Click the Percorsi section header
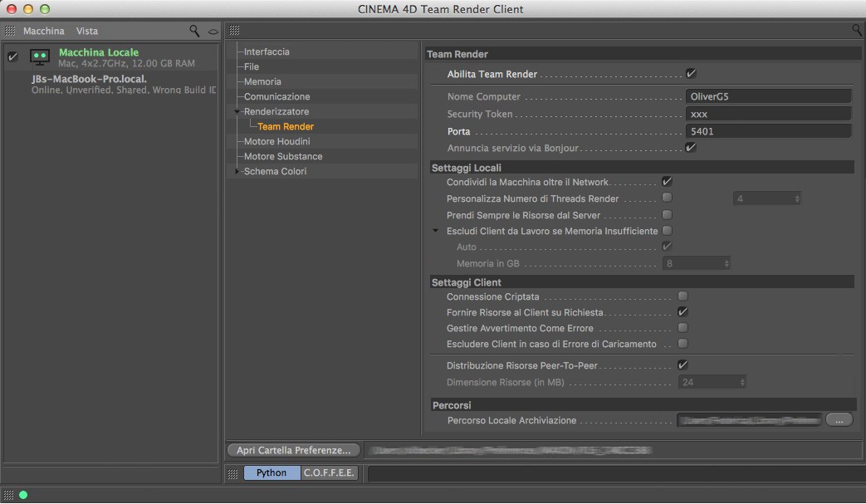The image size is (866, 504). click(x=643, y=405)
